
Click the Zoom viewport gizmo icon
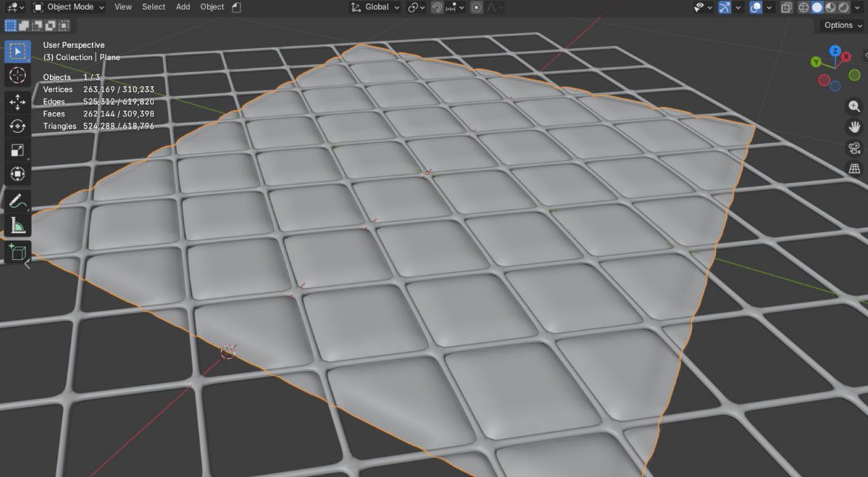pyautogui.click(x=854, y=106)
